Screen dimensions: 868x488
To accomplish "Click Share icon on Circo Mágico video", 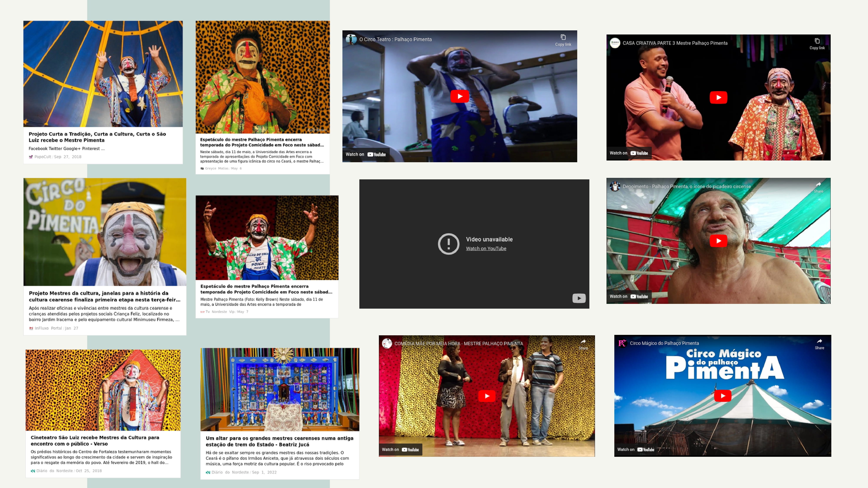I will click(x=819, y=341).
